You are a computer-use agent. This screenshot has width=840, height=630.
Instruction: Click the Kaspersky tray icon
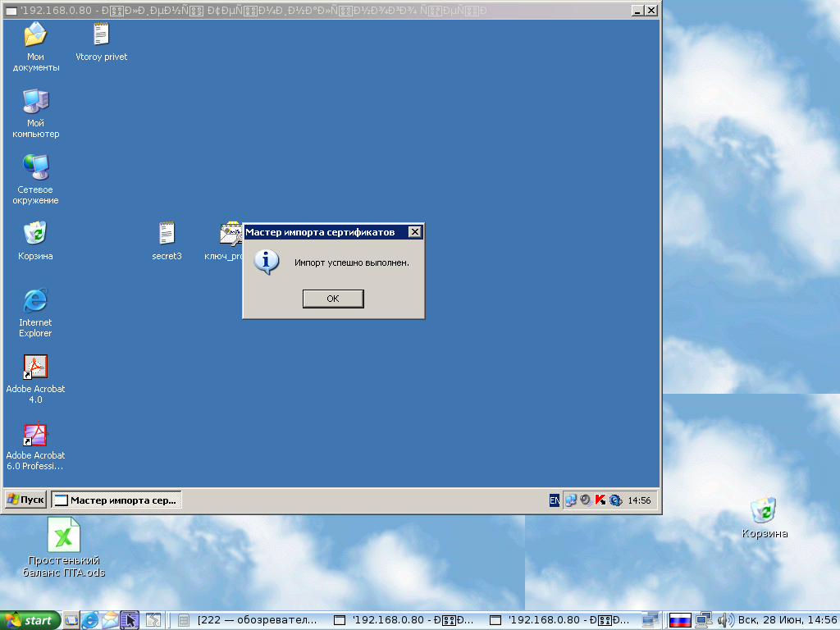coord(600,500)
